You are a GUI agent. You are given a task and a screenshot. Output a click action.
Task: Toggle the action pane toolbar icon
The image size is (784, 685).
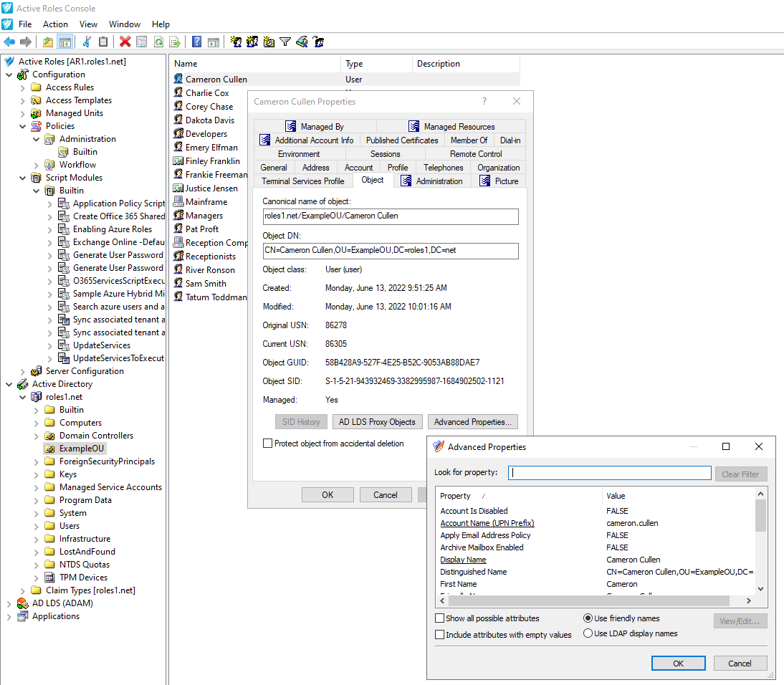point(214,42)
